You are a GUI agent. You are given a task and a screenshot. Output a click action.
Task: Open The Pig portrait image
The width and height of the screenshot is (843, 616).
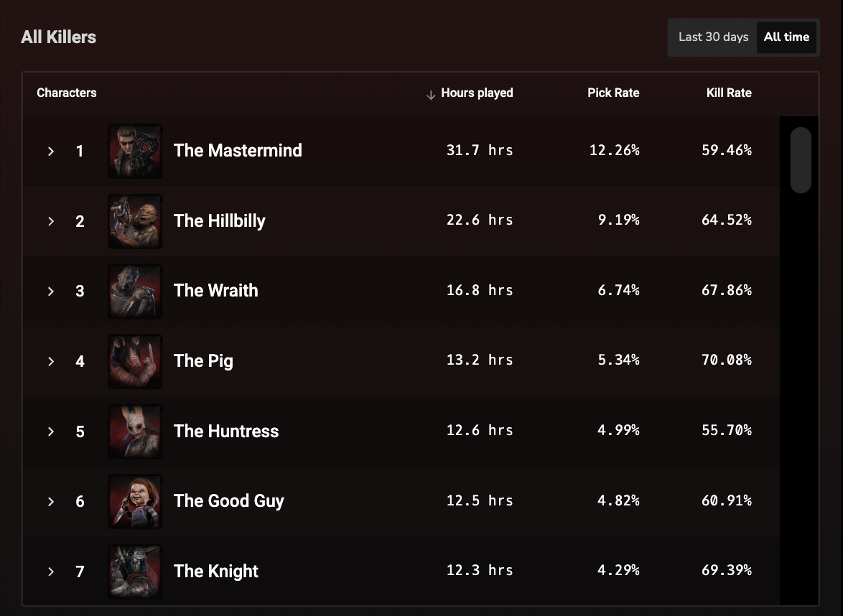[135, 361]
